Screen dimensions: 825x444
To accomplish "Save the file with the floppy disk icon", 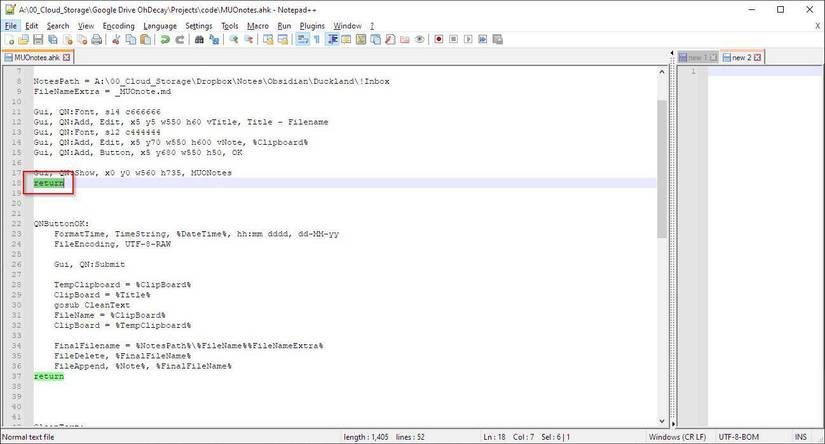I will coord(38,39).
